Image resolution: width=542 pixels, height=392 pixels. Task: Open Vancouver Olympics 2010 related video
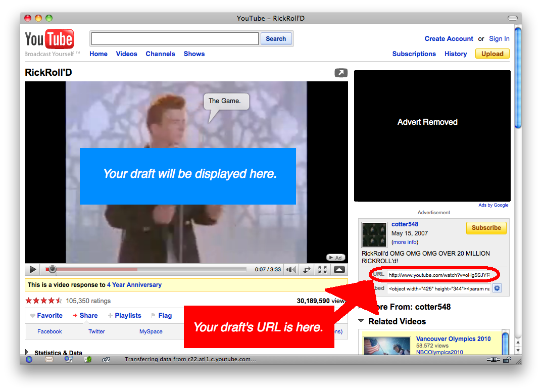coord(453,339)
